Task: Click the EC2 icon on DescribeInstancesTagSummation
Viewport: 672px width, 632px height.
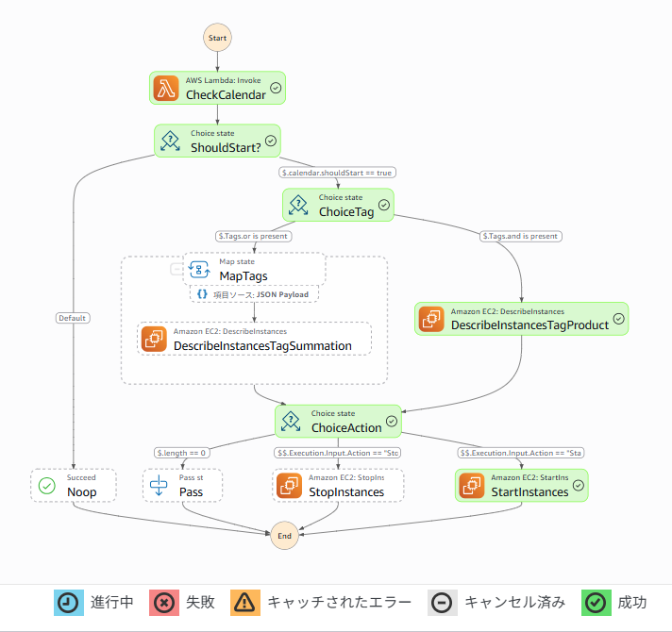Action: tap(154, 339)
